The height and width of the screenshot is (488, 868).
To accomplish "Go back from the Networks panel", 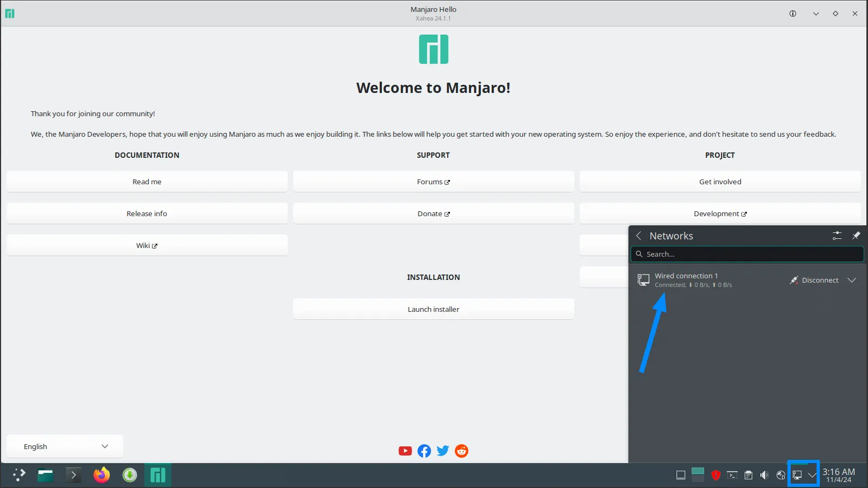I will (x=639, y=236).
